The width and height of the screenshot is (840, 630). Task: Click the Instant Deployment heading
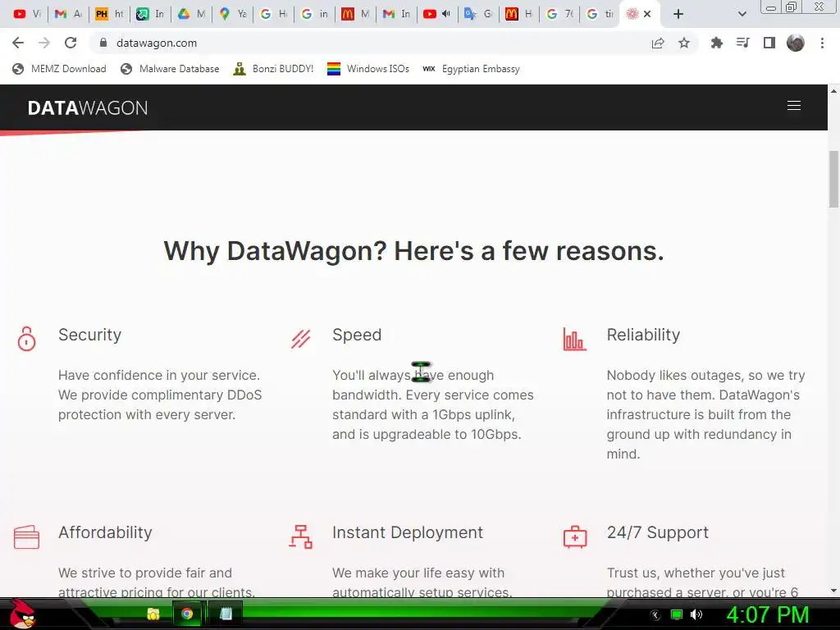[408, 532]
